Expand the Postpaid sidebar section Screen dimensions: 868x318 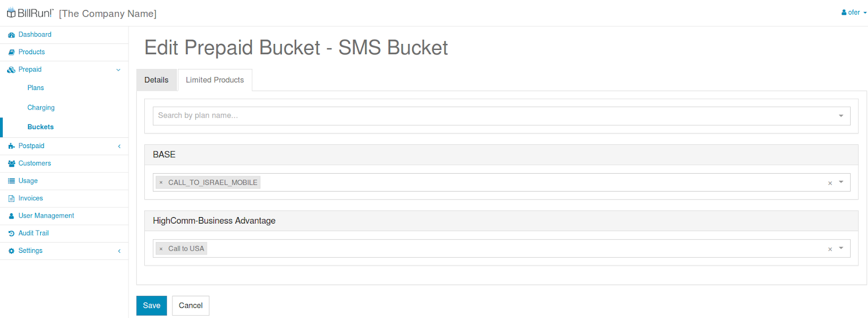(119, 146)
